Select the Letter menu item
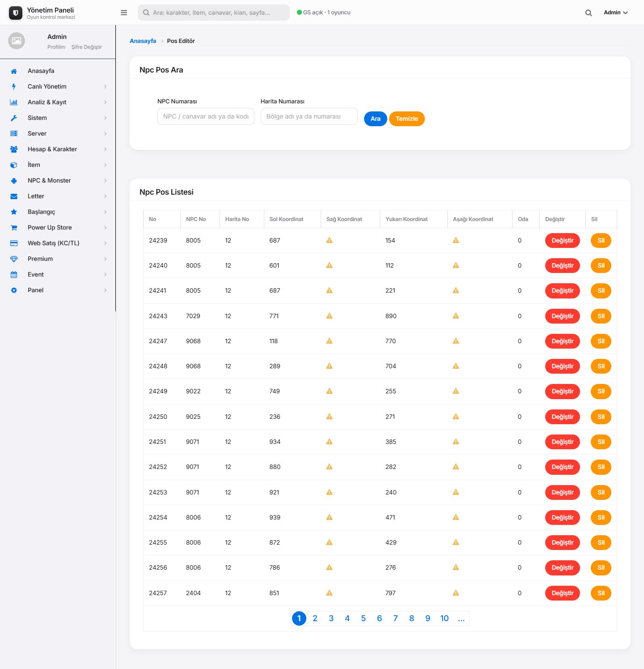The height and width of the screenshot is (669, 644). point(58,196)
